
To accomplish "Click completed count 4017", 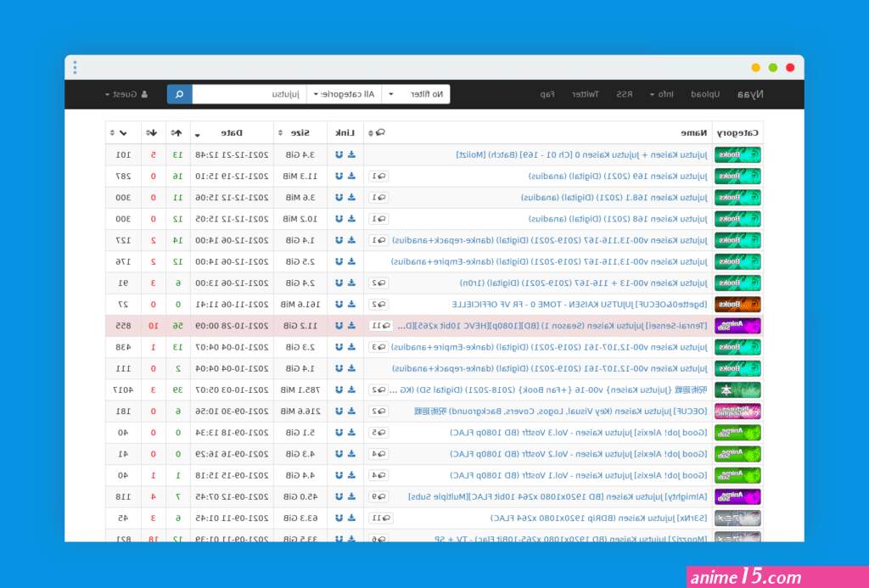I will (x=123, y=389).
